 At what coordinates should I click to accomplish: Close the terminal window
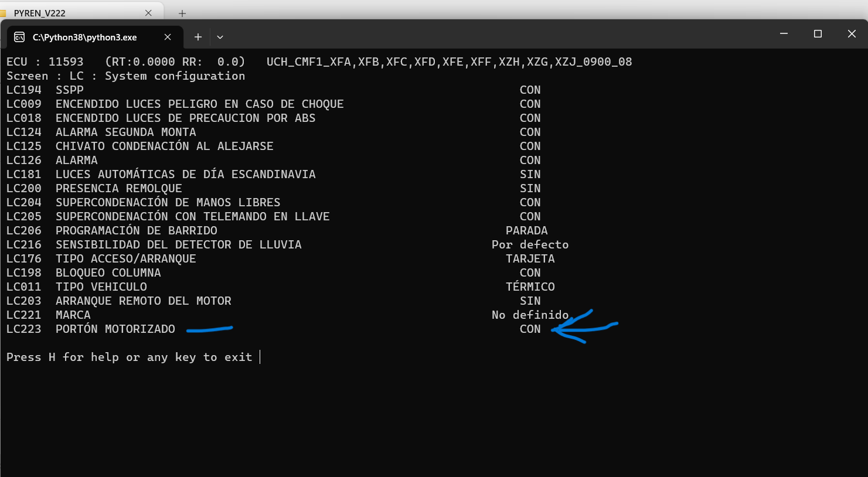coord(852,34)
